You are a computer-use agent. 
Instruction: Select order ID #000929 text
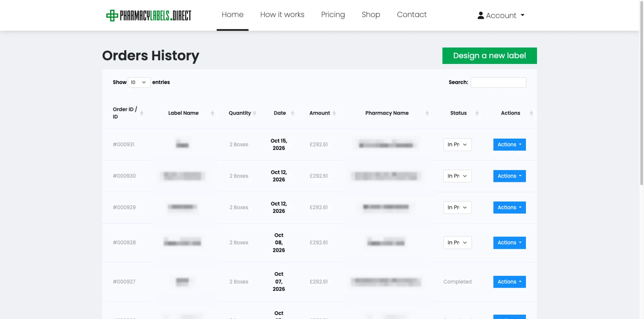tap(125, 208)
